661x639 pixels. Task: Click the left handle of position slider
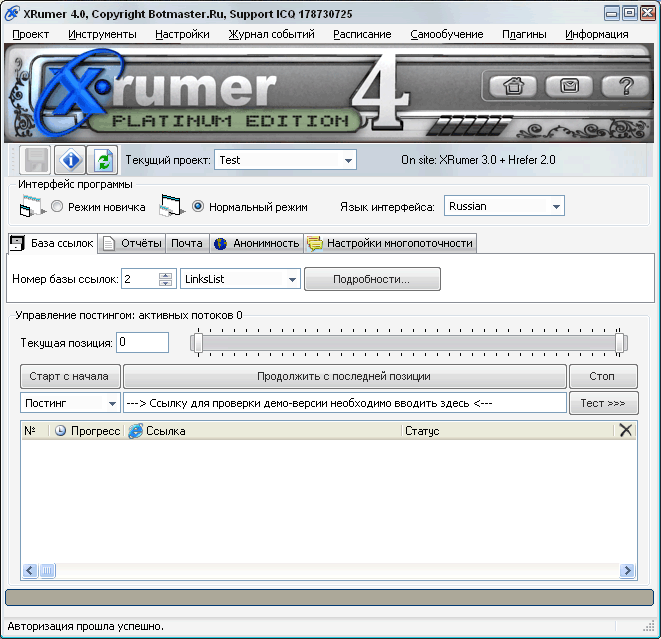point(198,343)
